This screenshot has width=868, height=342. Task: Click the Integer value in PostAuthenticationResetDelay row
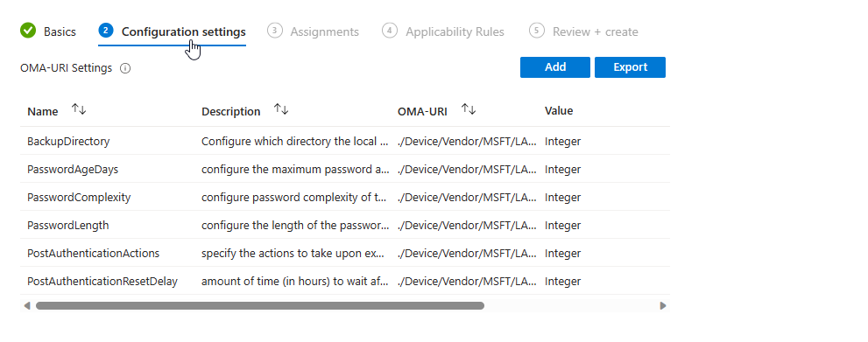[562, 282]
